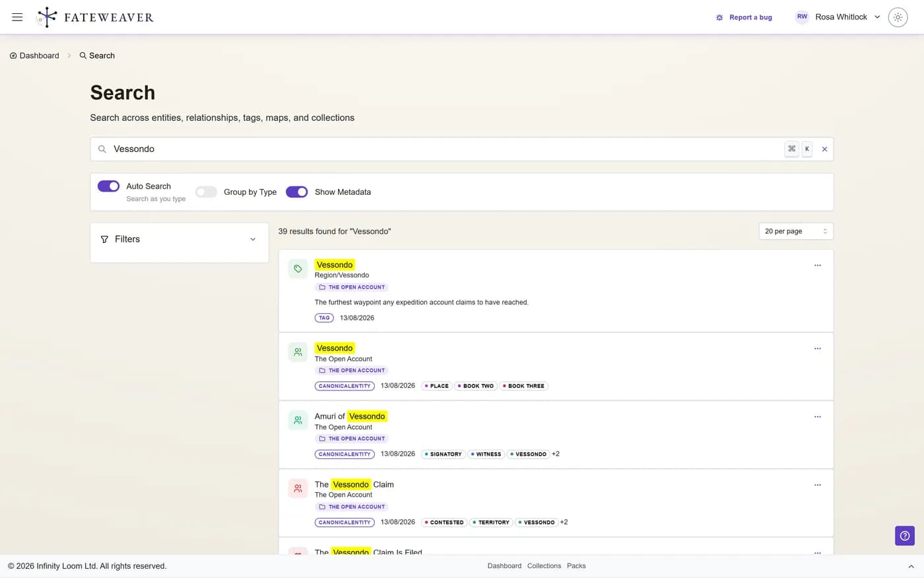Toggle the light theme sun icon
Image resolution: width=924 pixels, height=578 pixels.
tap(898, 17)
